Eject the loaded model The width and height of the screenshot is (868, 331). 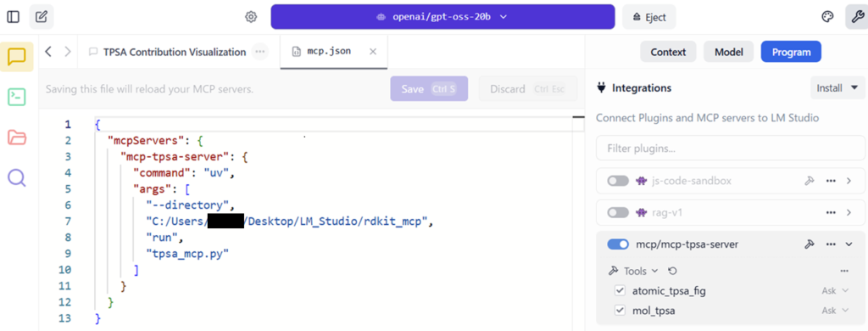648,17
